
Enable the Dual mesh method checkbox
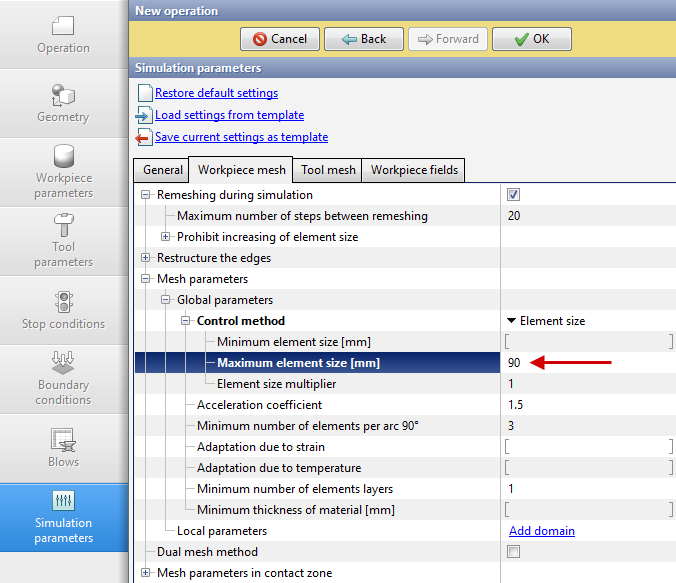514,552
